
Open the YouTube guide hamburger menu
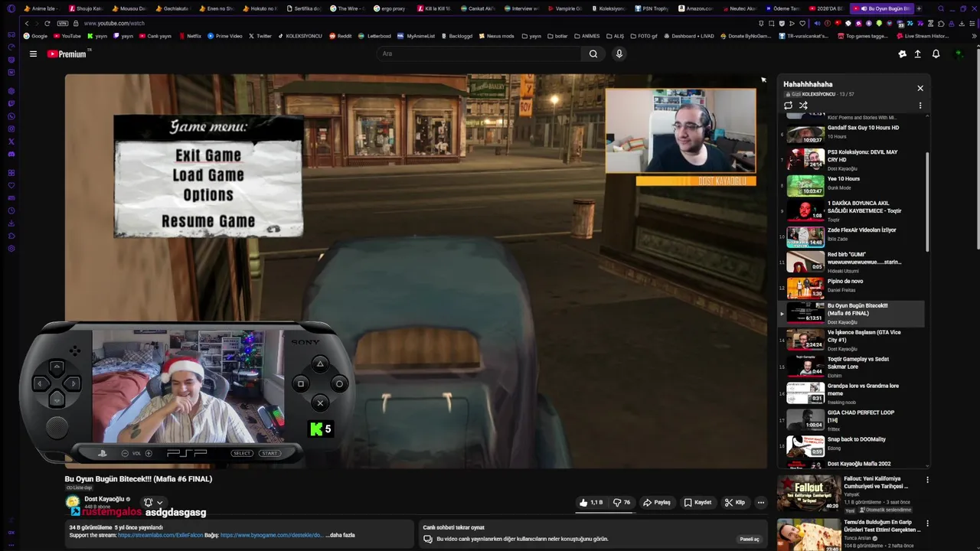(x=33, y=54)
